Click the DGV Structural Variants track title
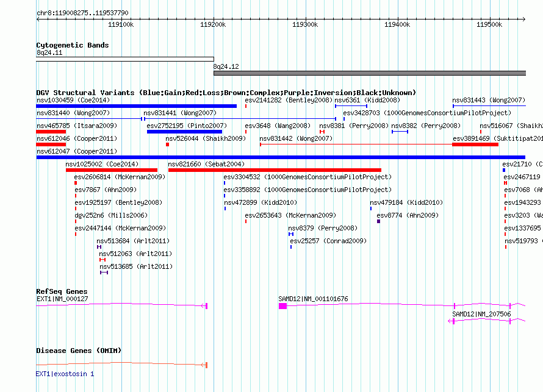The height and width of the screenshot is (392, 543). pyautogui.click(x=226, y=93)
